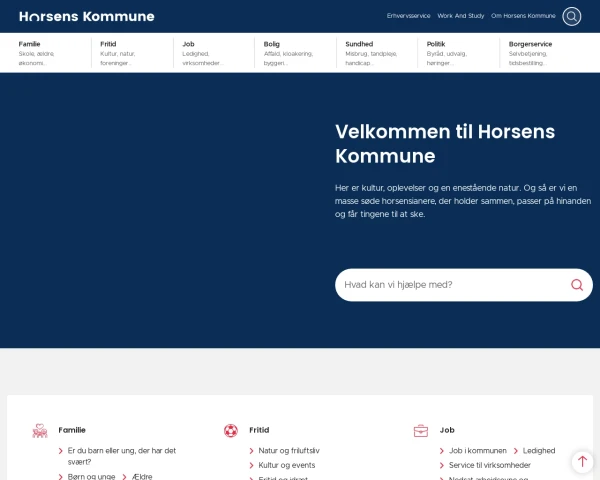The height and width of the screenshot is (480, 600).
Task: Open the Fritid section heading link
Action: point(259,430)
